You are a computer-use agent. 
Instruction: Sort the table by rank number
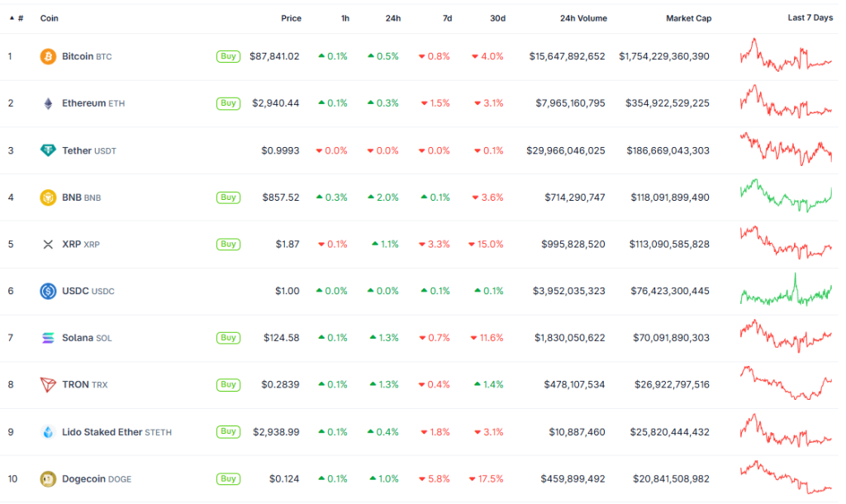[x=17, y=18]
